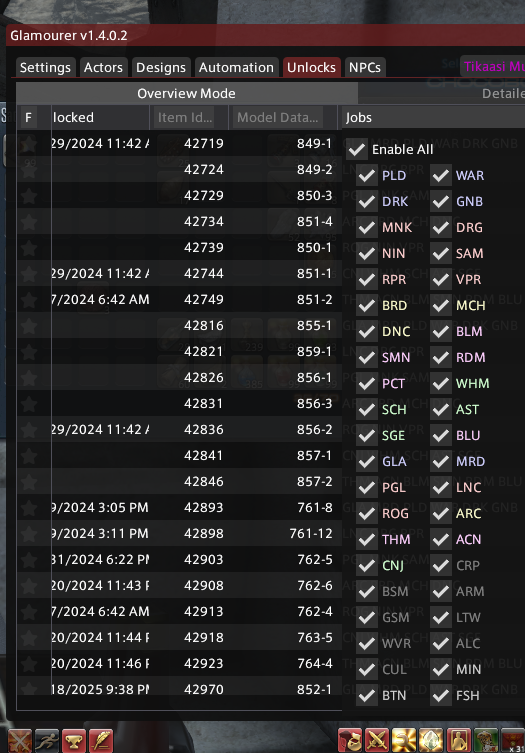525x753 pixels.
Task: Click the Jobs column header
Action: [432, 117]
